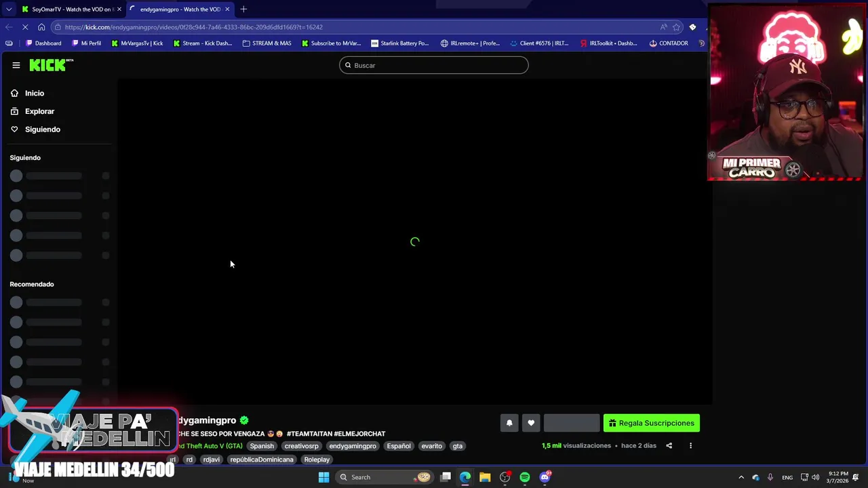This screenshot has height=488, width=868.
Task: Select the evarito tag
Action: 431,446
